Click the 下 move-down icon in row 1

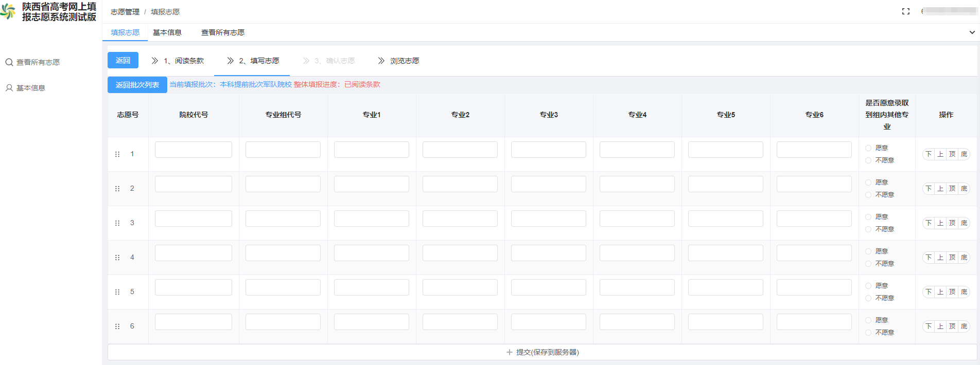pos(929,154)
